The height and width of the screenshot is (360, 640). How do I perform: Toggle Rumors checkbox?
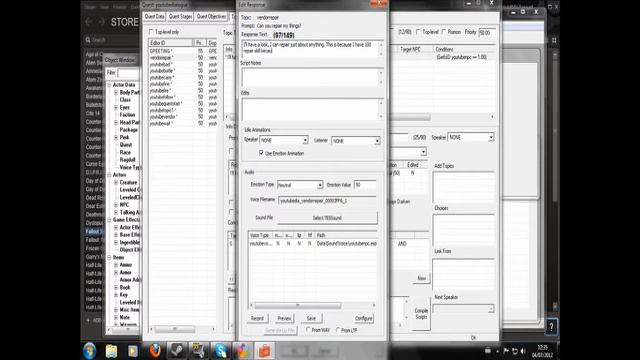pyautogui.click(x=444, y=32)
